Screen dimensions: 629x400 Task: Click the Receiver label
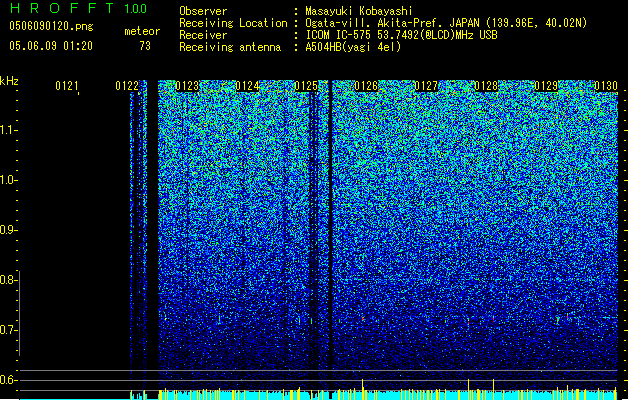(x=203, y=35)
